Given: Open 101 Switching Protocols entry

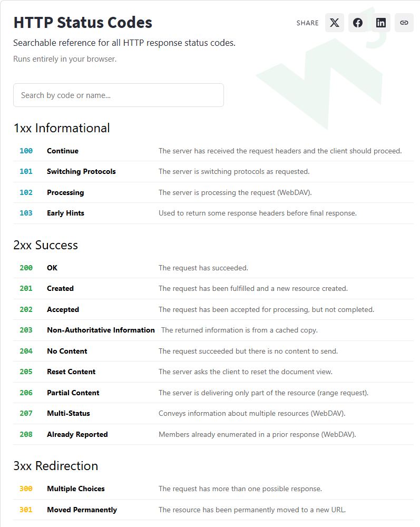Looking at the screenshot, I should [213, 172].
